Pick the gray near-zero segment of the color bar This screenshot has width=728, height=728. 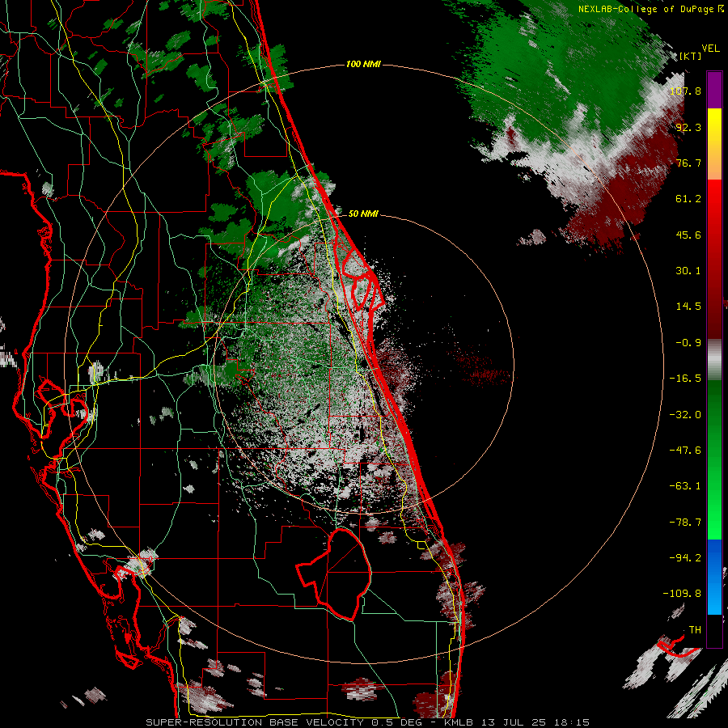point(714,359)
